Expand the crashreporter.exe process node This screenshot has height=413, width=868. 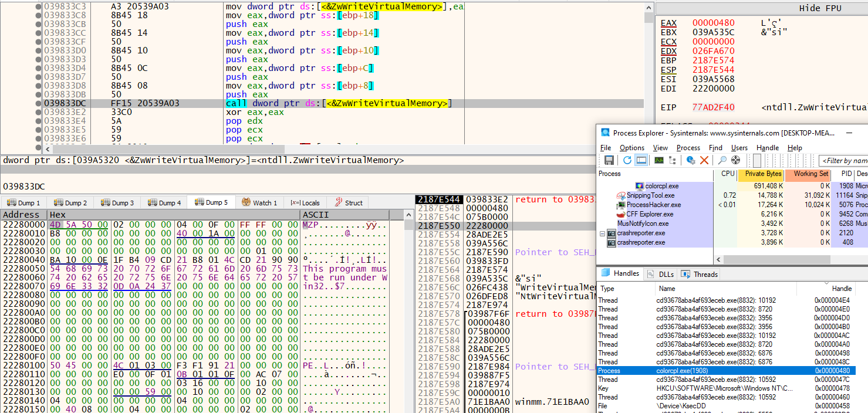[603, 234]
